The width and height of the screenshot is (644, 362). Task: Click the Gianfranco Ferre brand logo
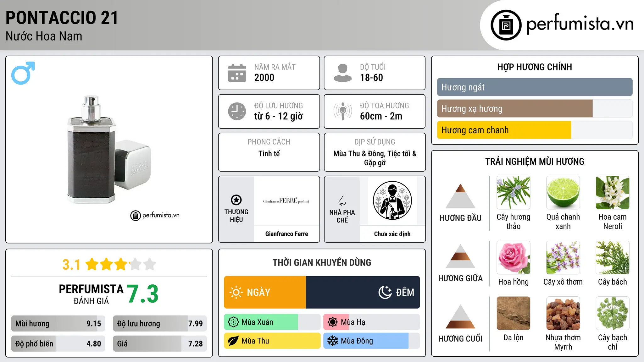click(x=286, y=201)
